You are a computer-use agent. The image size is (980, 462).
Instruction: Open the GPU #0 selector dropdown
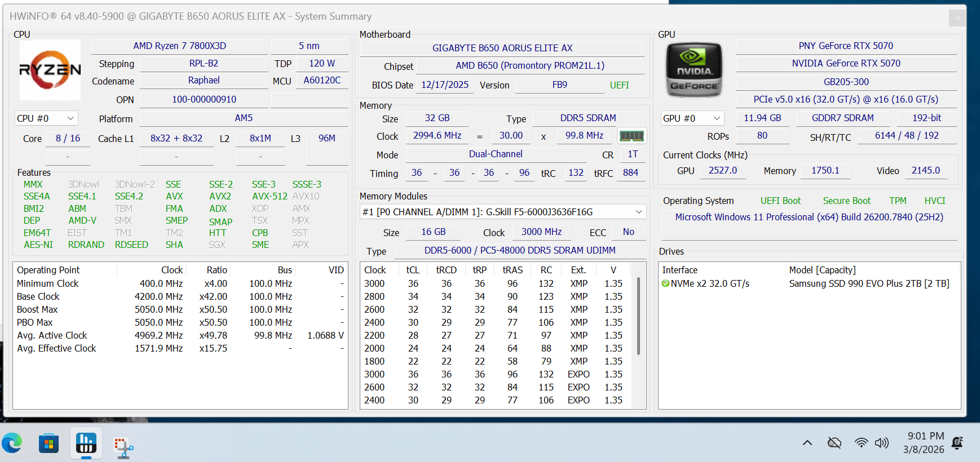click(x=692, y=118)
